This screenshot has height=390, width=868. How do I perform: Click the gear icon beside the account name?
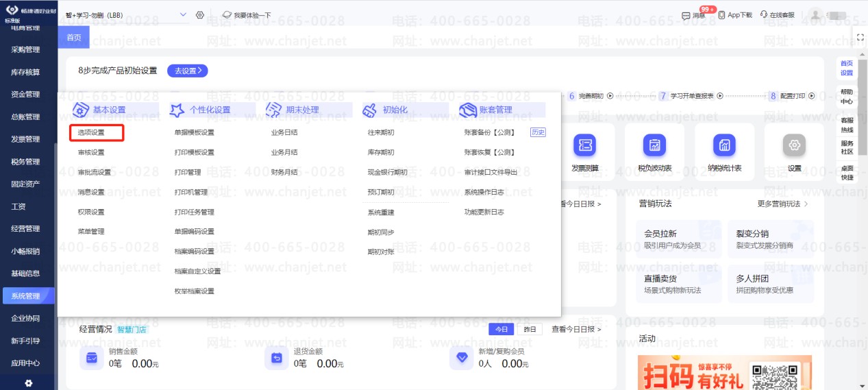(x=200, y=14)
